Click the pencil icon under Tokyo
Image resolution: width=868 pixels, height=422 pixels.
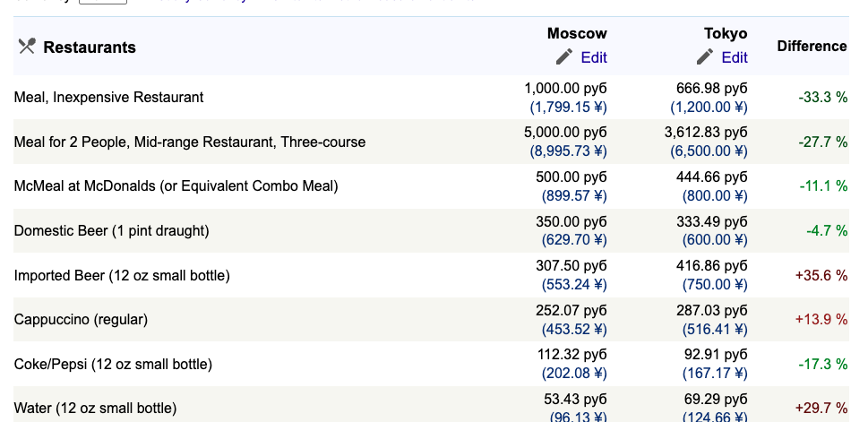click(x=705, y=56)
